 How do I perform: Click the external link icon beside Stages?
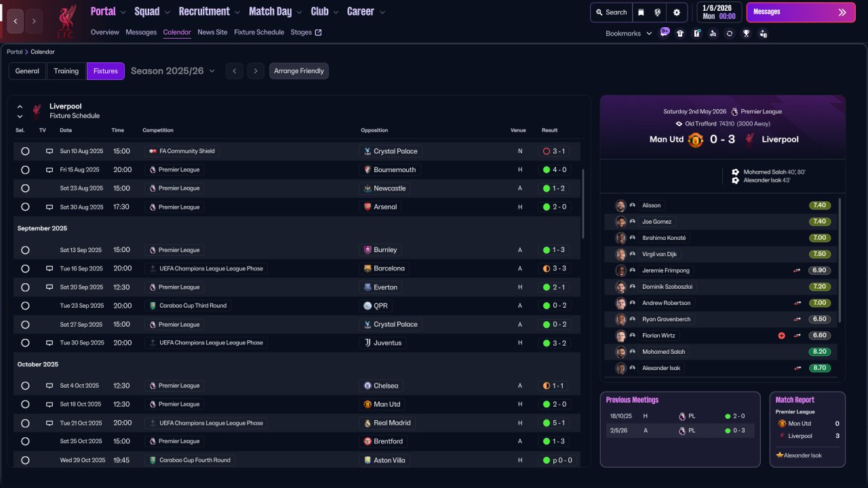click(319, 33)
